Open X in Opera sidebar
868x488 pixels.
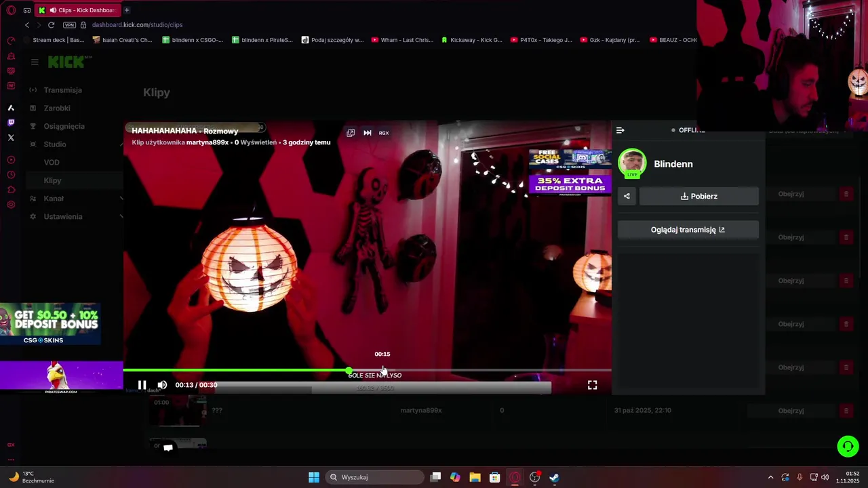[x=11, y=138]
